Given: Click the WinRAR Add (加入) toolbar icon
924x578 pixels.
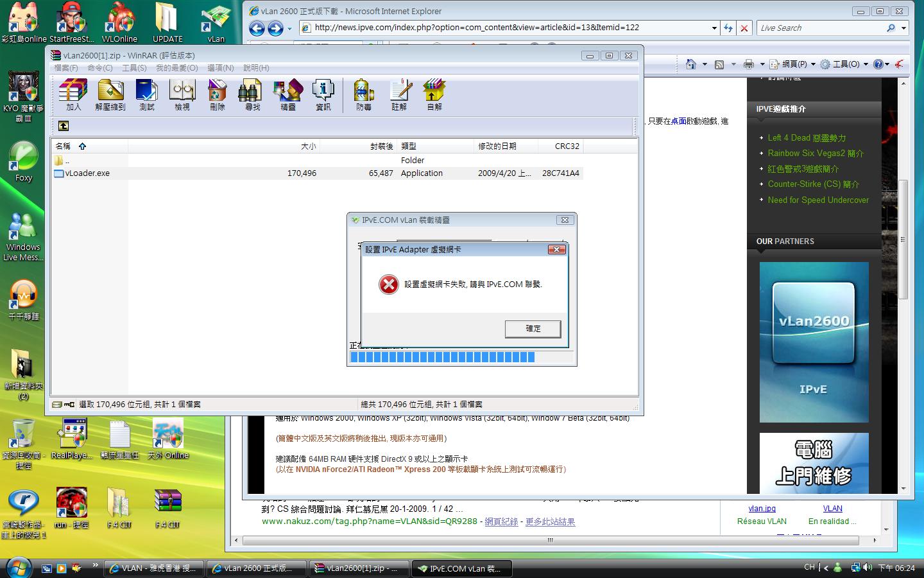Looking at the screenshot, I should [73, 95].
